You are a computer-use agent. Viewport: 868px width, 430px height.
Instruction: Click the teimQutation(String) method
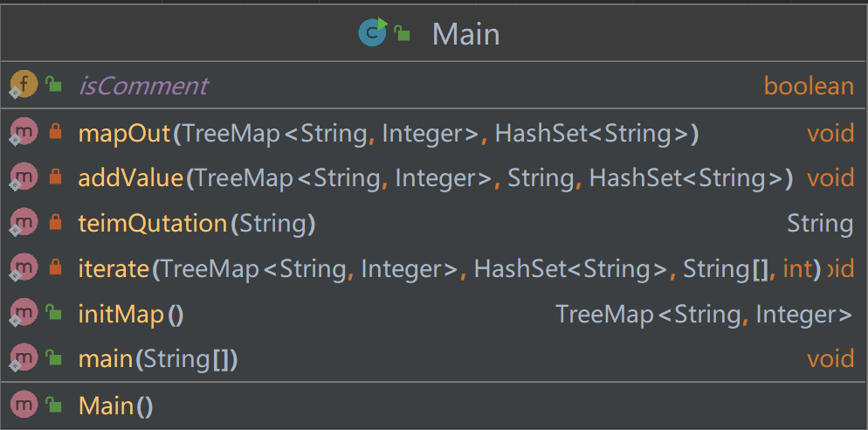point(196,224)
